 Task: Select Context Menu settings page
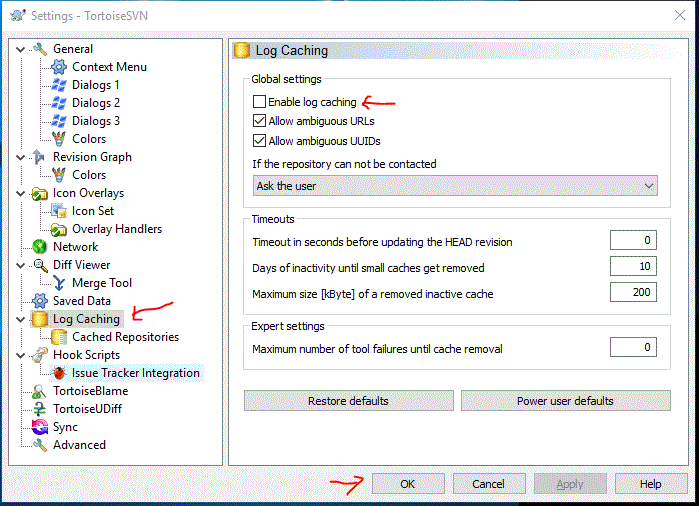pos(109,67)
